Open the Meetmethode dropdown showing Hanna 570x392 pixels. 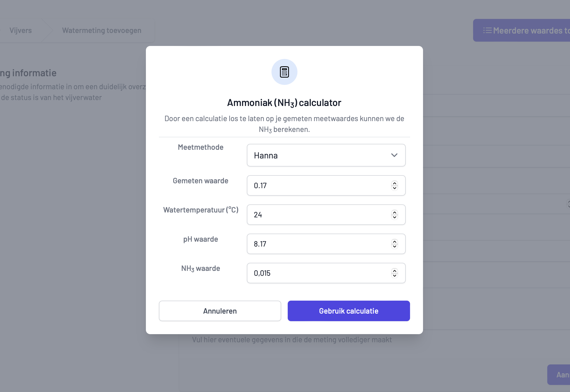pyautogui.click(x=326, y=155)
